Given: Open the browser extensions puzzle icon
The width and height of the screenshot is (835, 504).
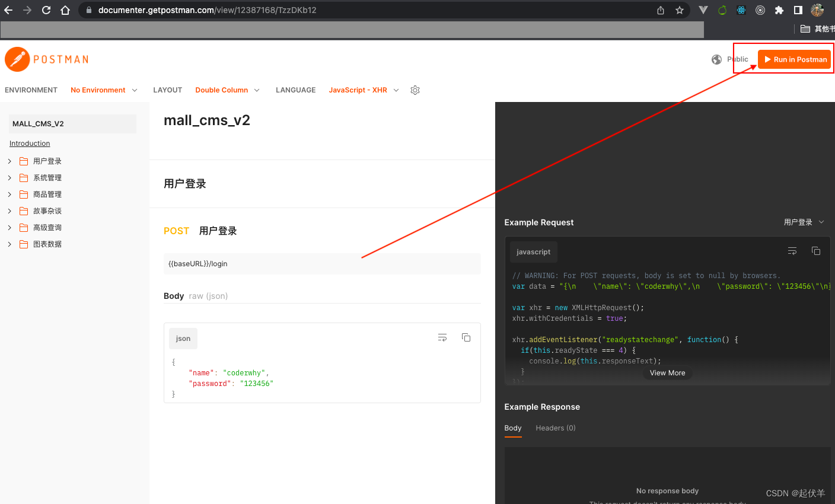Looking at the screenshot, I should click(779, 10).
